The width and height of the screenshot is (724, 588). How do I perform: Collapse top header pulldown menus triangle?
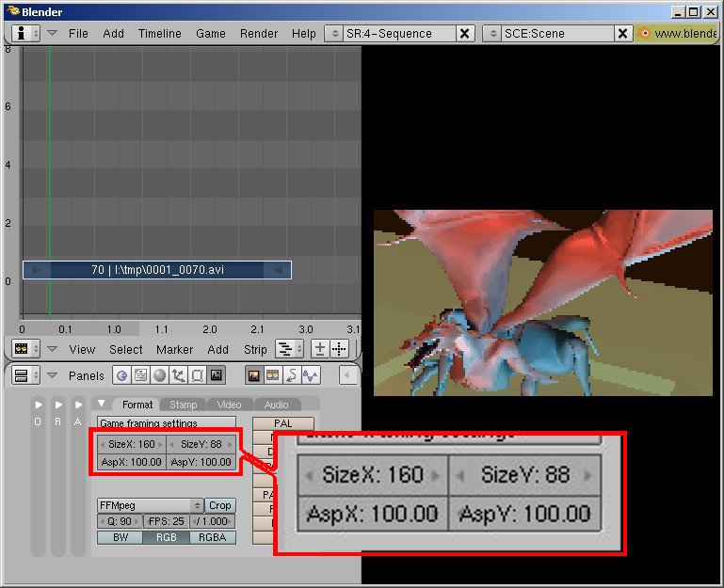[x=52, y=33]
